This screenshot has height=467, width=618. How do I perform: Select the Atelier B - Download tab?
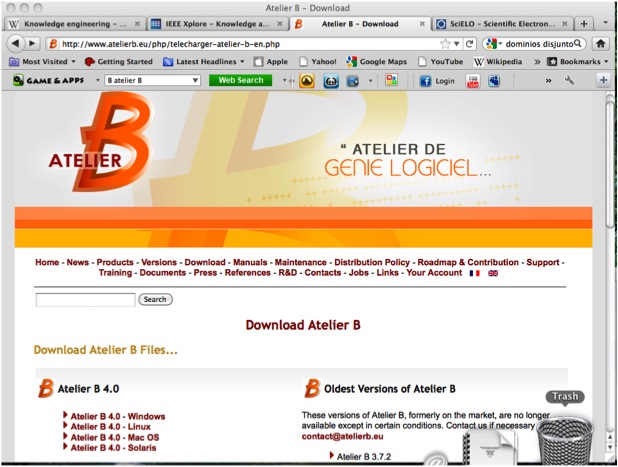coord(359,24)
